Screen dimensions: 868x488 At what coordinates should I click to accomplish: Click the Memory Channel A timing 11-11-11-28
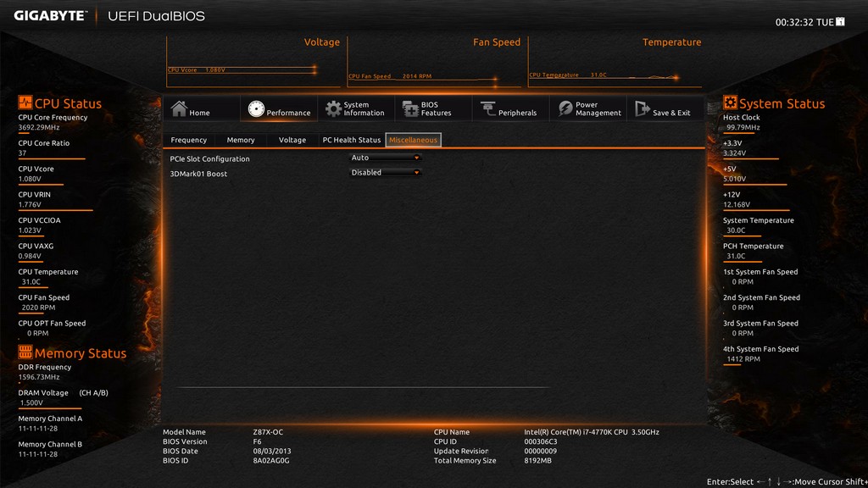coord(37,429)
